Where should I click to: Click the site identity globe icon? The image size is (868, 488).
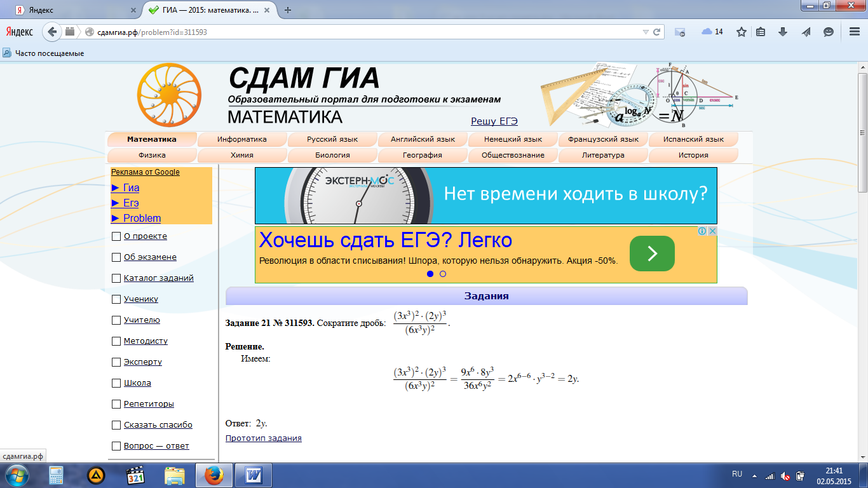coord(89,32)
